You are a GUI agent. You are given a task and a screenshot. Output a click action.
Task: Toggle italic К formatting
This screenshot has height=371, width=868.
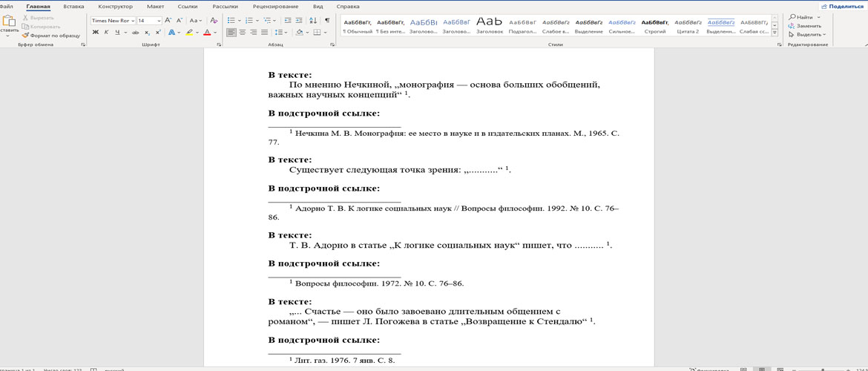pyautogui.click(x=106, y=33)
